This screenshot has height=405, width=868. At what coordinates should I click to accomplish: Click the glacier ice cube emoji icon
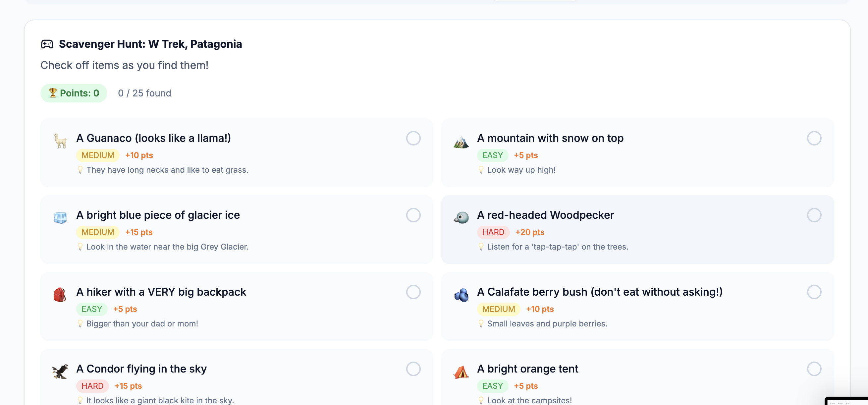click(x=60, y=218)
